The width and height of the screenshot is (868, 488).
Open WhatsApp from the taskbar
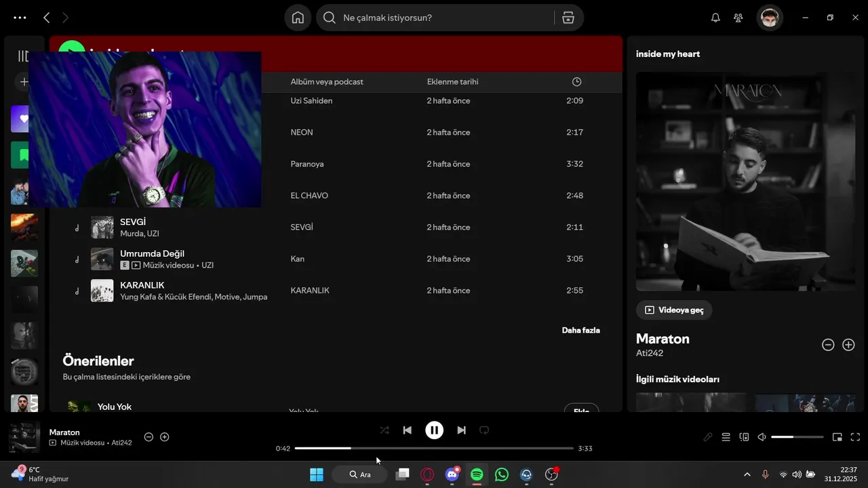click(502, 474)
